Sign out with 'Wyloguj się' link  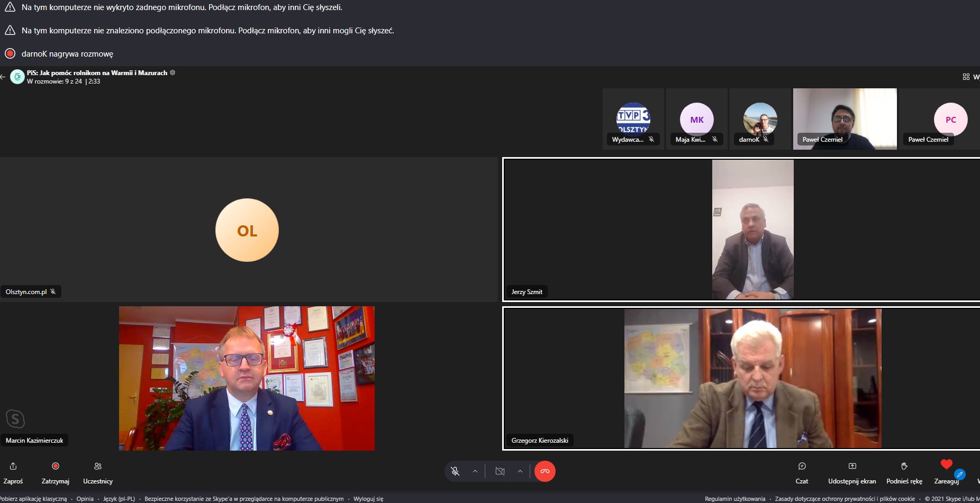tap(368, 499)
